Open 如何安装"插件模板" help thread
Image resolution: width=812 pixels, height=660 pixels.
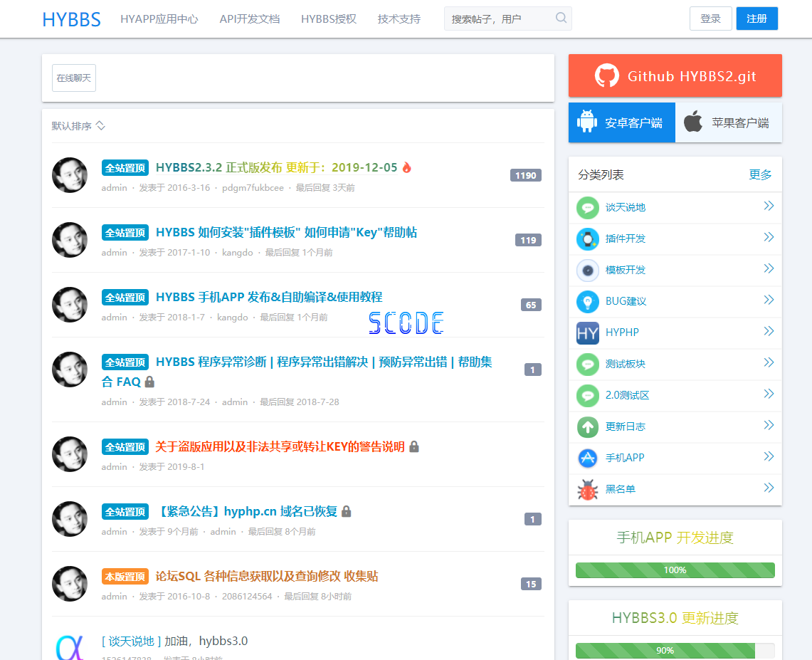coord(286,233)
